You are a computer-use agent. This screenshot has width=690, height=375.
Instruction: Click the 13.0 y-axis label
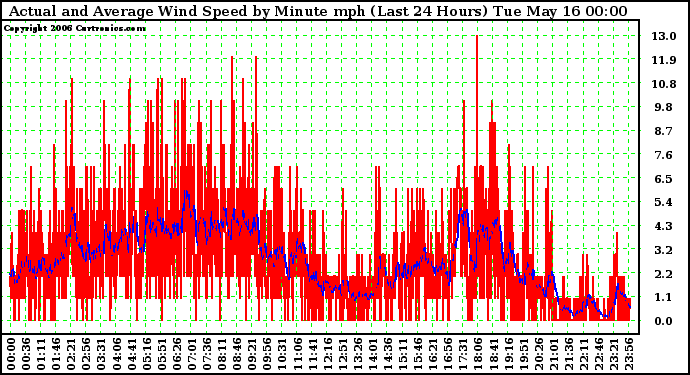pyautogui.click(x=664, y=36)
